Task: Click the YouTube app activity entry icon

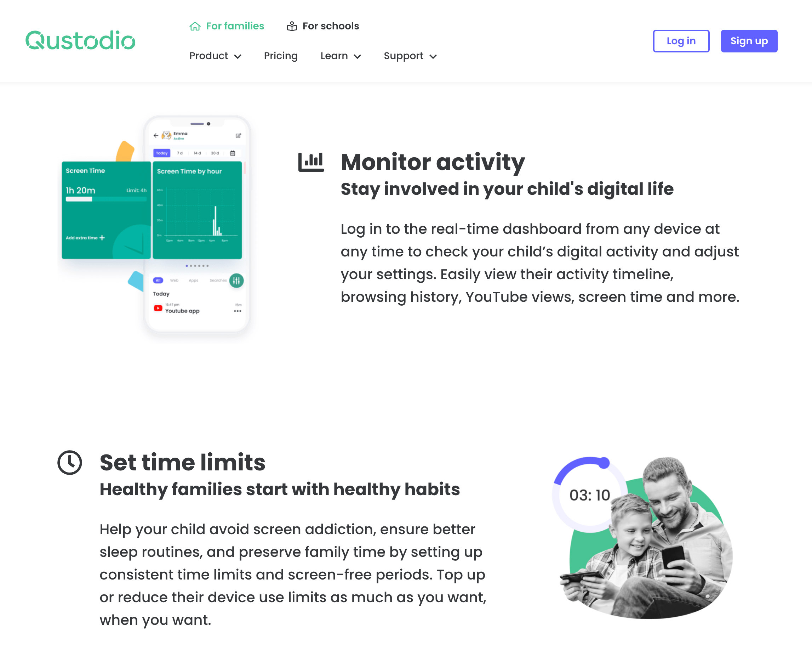Action: click(158, 310)
